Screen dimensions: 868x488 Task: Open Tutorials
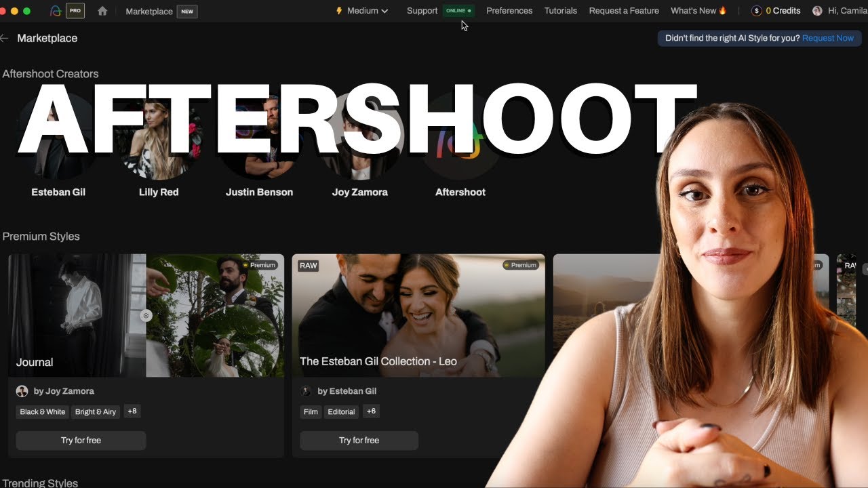(x=561, y=11)
